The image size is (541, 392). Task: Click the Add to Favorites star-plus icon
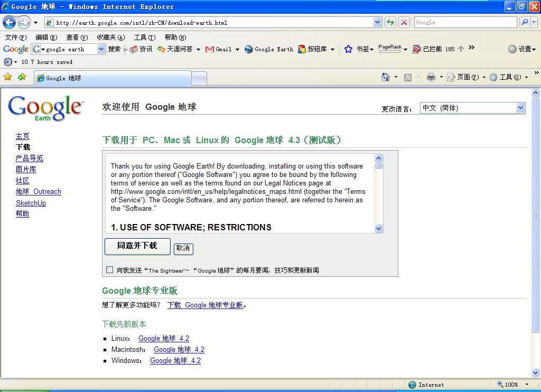pyautogui.click(x=22, y=77)
